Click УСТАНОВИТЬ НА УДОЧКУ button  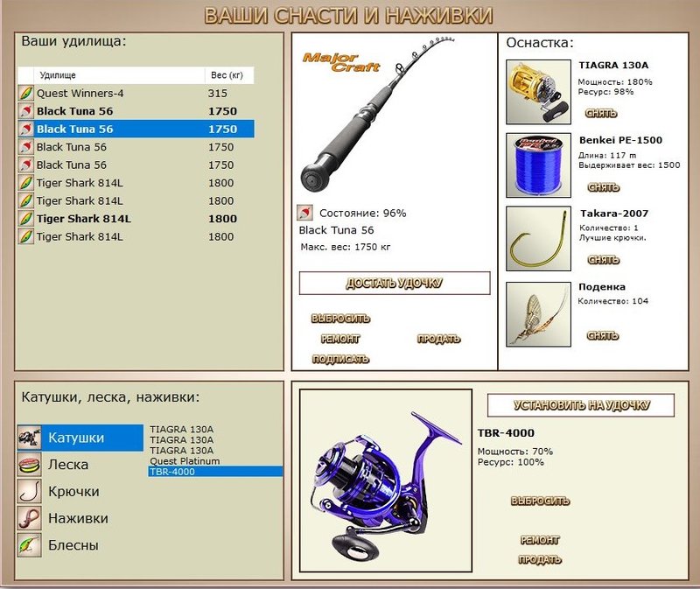[581, 405]
